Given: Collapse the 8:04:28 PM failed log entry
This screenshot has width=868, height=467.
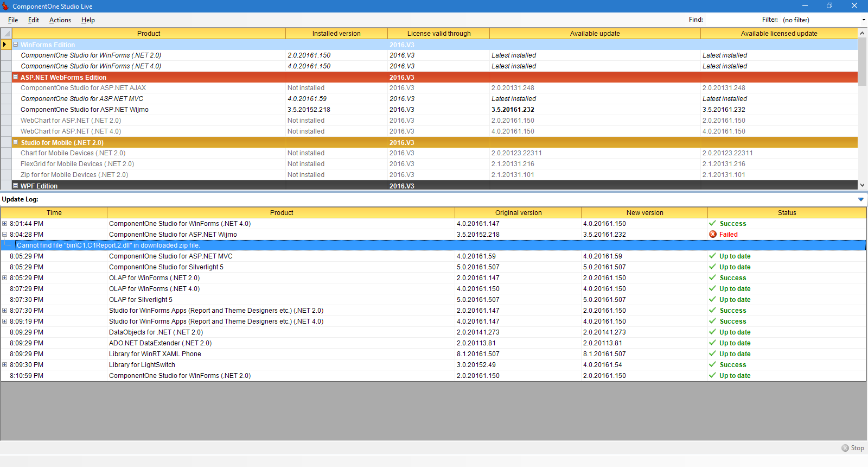Looking at the screenshot, I should (5, 234).
